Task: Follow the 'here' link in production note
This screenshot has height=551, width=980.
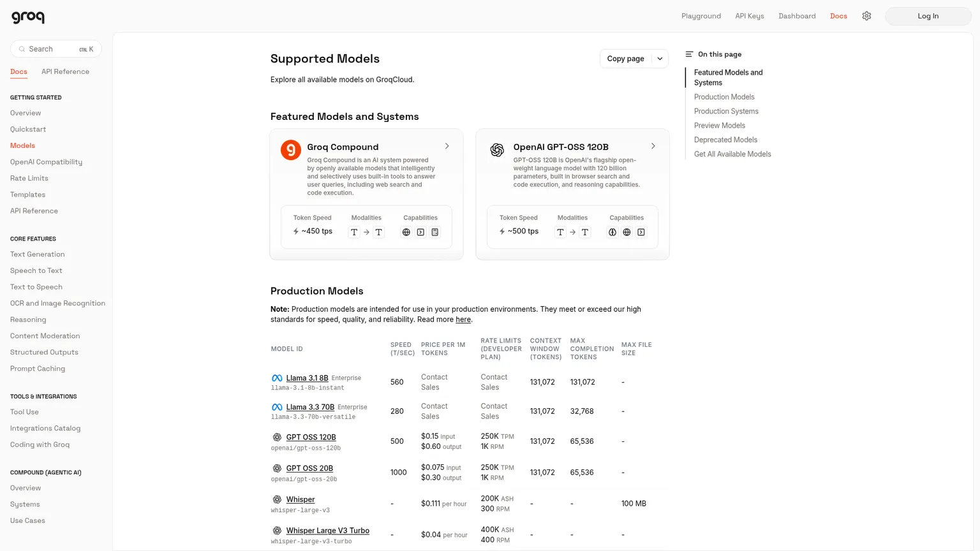Action: [x=463, y=320]
